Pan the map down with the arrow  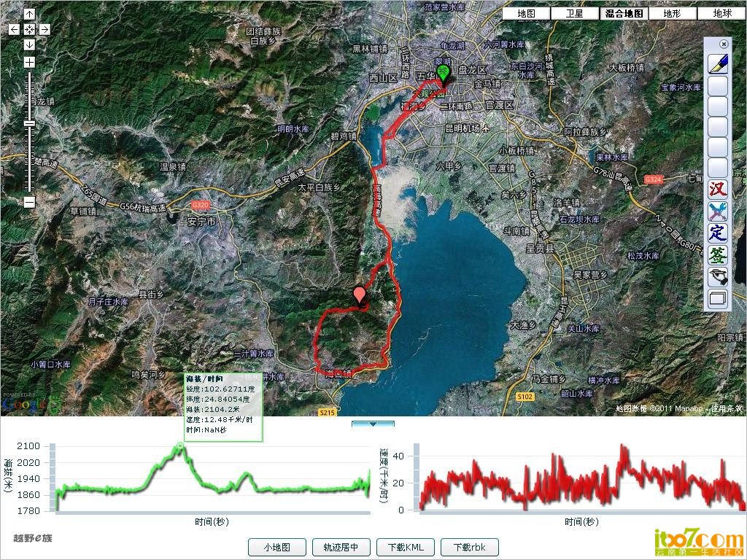pos(29,44)
